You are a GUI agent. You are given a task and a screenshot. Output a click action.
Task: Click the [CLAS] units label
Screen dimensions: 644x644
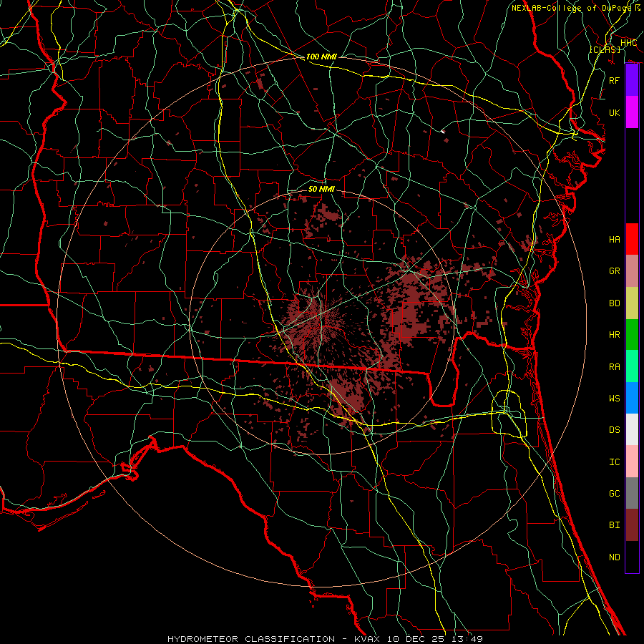(605, 49)
